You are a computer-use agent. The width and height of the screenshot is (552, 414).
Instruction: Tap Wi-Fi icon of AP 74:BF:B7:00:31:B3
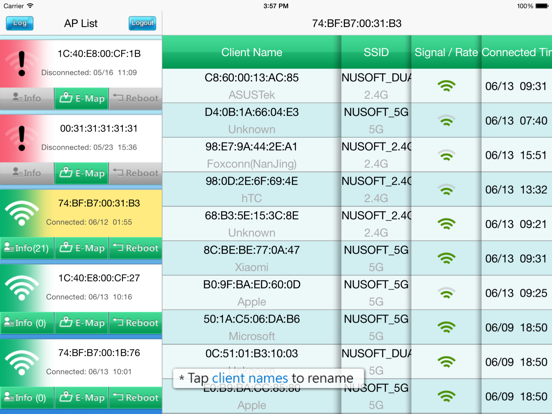pyautogui.click(x=22, y=213)
